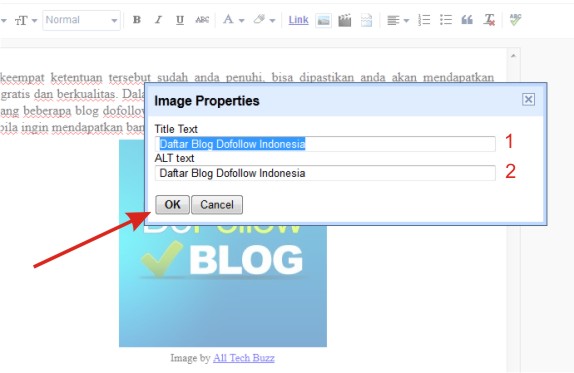The height and width of the screenshot is (373, 574).
Task: Cancel the Image Properties dialog
Action: coord(217,205)
